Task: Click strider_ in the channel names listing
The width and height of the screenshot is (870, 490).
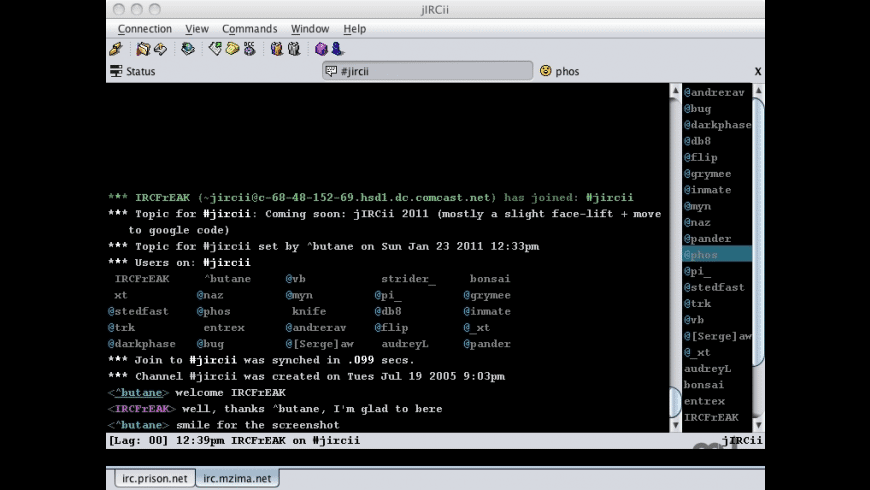Action: (408, 279)
